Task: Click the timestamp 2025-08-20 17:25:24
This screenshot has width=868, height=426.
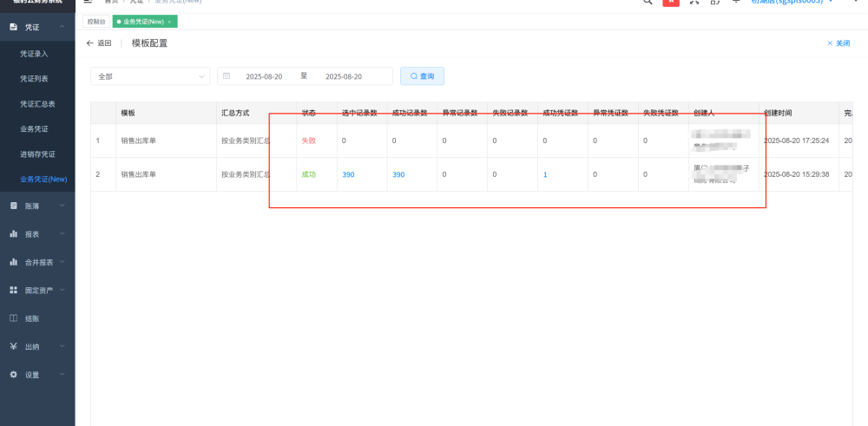Action: 797,141
